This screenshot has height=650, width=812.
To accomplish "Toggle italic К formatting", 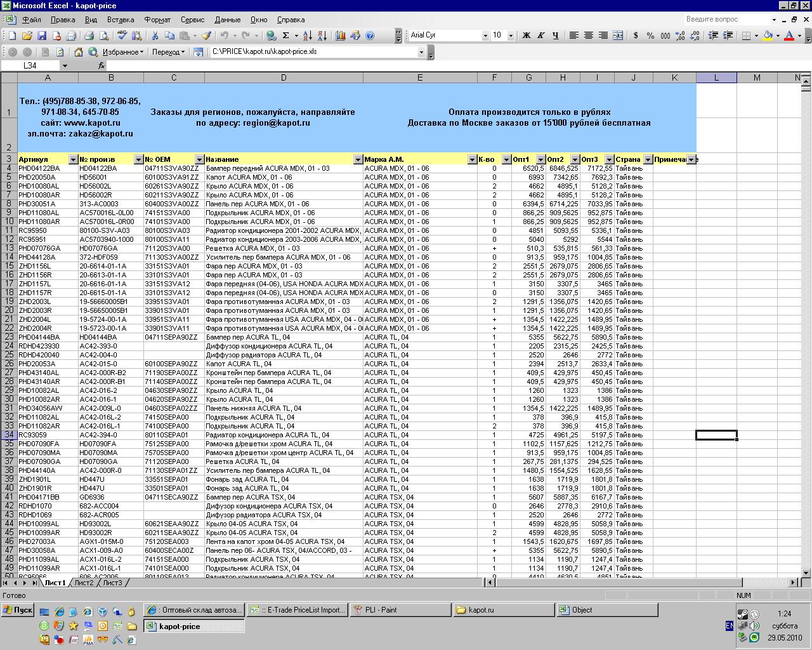I will tap(541, 36).
